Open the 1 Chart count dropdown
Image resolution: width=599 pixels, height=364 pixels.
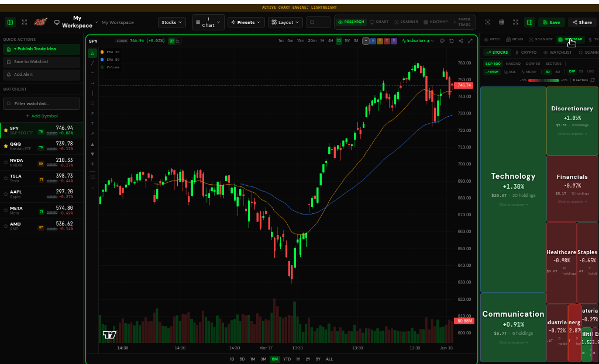tap(208, 22)
